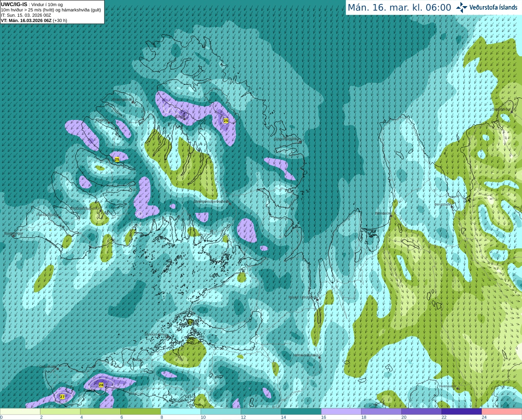Click the Bíldudalsflugvöllur station label
This screenshot has height=420, width=522.
[85, 208]
